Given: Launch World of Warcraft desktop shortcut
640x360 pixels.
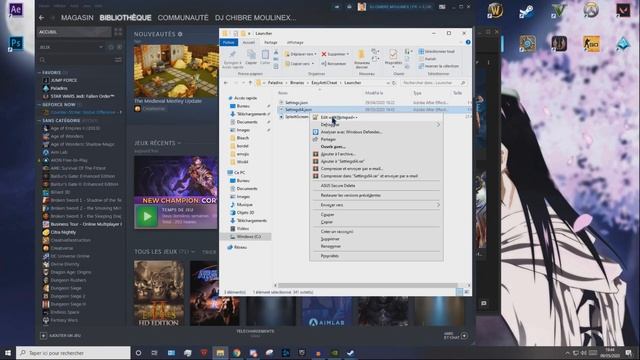Looking at the screenshot, I should click(495, 11).
